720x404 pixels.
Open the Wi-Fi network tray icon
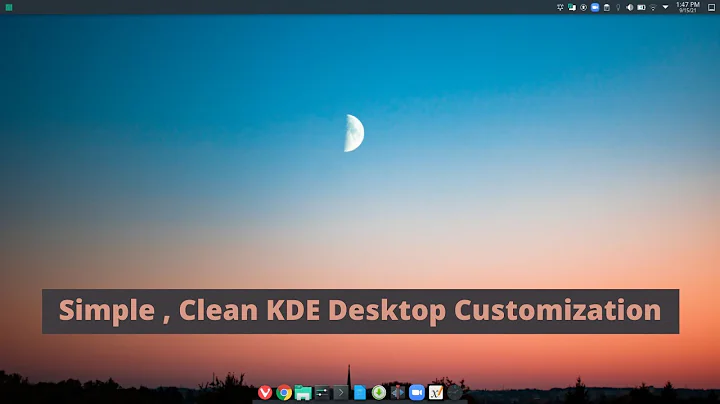(x=653, y=7)
